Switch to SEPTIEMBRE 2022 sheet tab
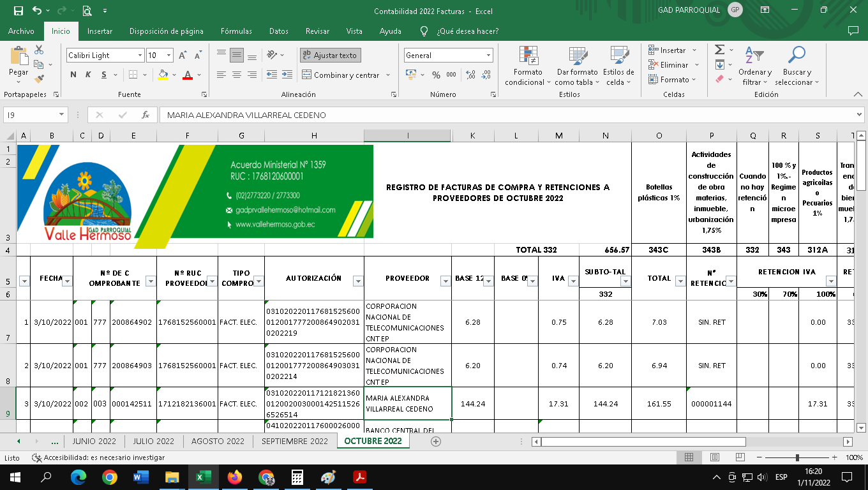This screenshot has height=490, width=868. coord(294,441)
